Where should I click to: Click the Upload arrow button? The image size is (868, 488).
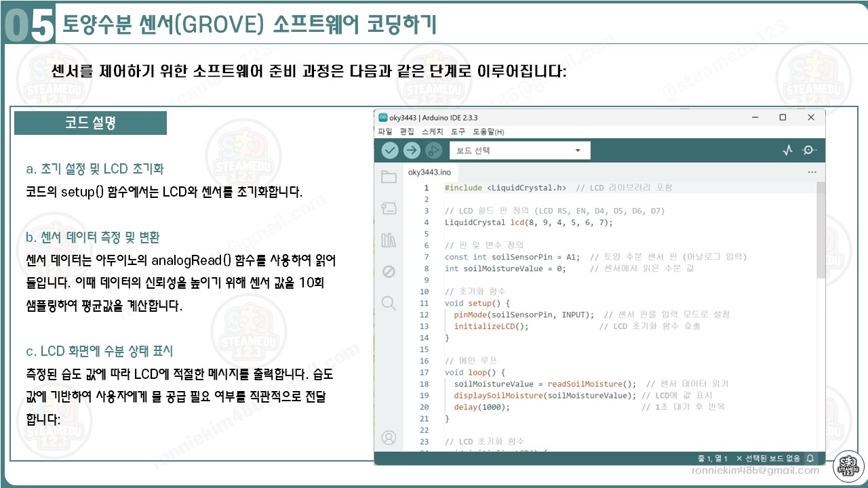(412, 150)
